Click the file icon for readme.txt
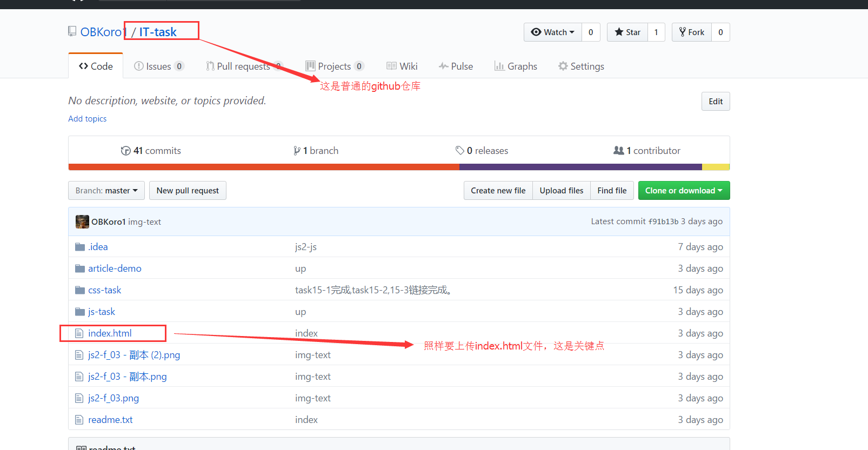Viewport: 868px width, 450px height. pos(79,420)
